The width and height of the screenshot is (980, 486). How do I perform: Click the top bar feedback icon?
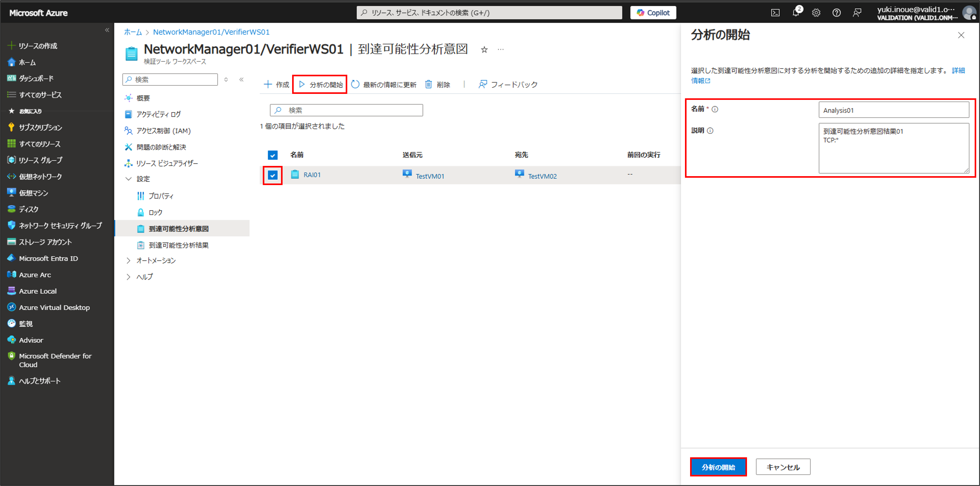[x=857, y=13]
